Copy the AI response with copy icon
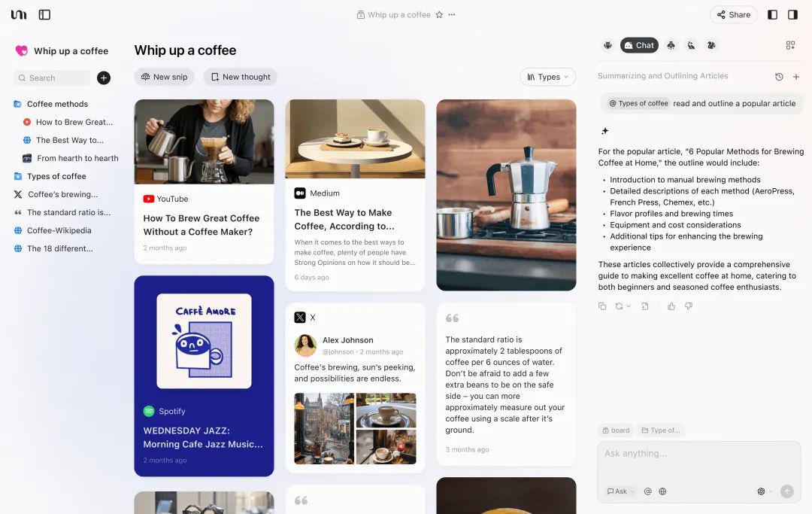This screenshot has height=514, width=812. click(x=602, y=306)
